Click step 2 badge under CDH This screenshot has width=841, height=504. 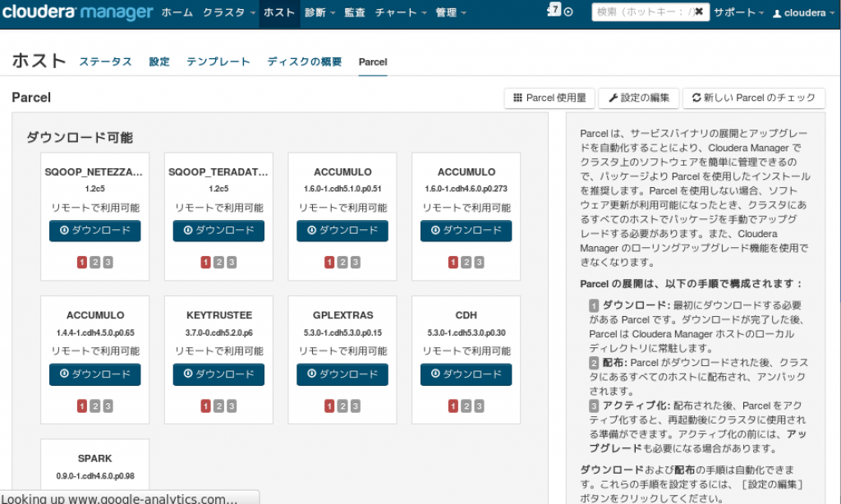(466, 405)
